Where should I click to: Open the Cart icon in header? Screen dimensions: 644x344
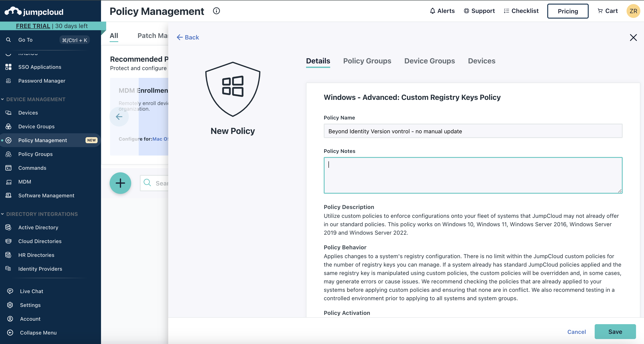[600, 11]
